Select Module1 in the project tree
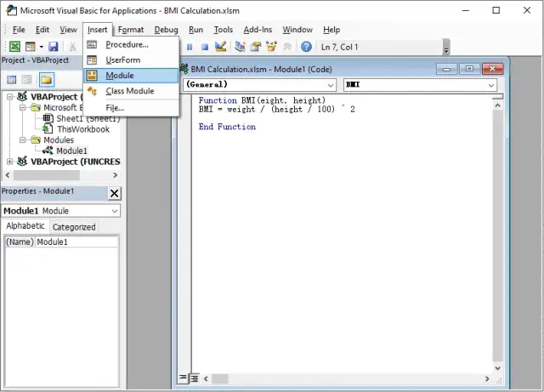The height and width of the screenshot is (392, 544). click(x=71, y=151)
